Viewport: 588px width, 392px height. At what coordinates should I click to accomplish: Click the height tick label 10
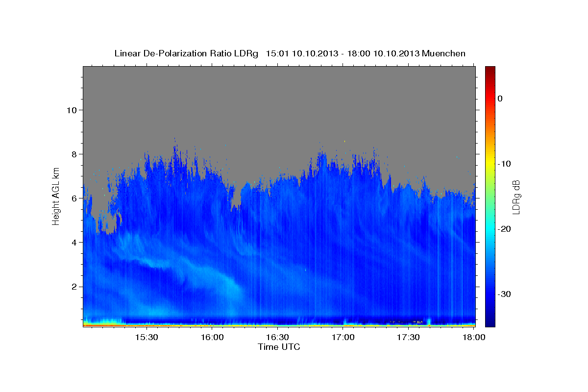[71, 110]
